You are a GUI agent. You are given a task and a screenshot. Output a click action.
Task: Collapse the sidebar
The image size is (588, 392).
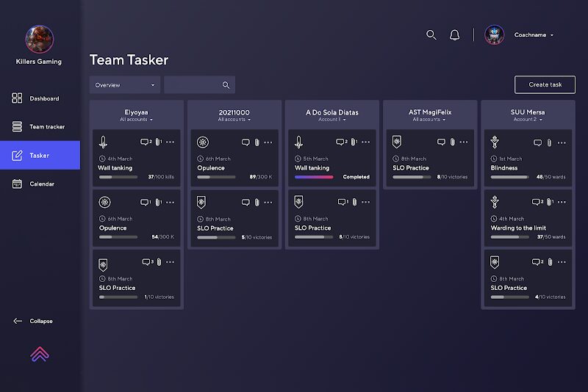point(33,321)
